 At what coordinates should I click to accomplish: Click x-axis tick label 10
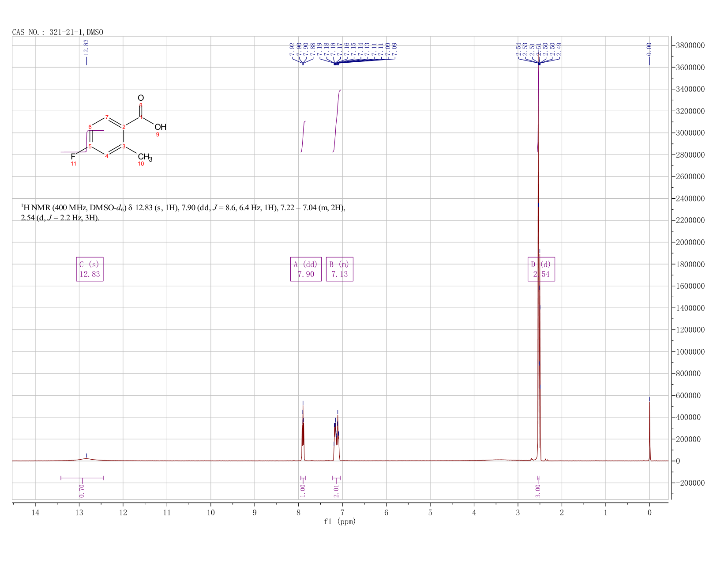[211, 513]
